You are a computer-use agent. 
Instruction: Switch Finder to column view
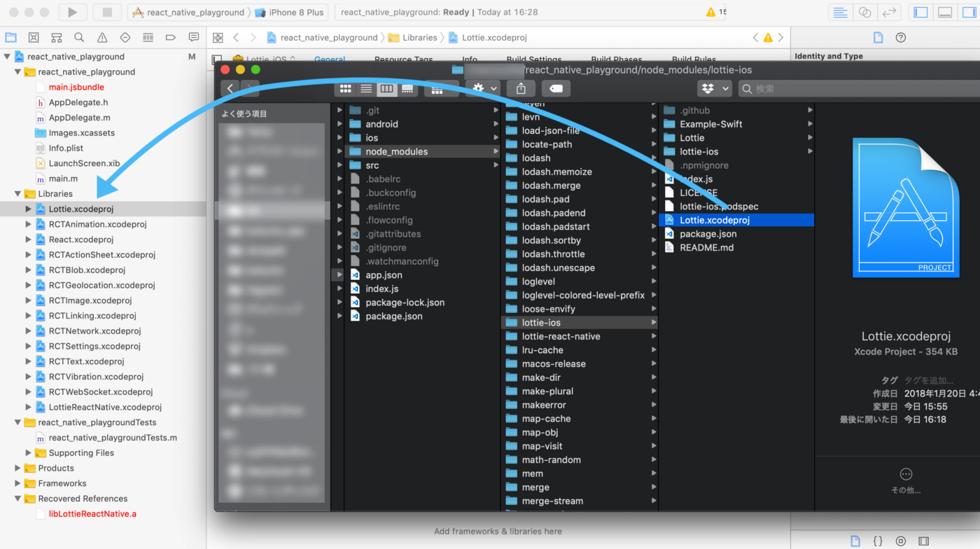coord(386,88)
